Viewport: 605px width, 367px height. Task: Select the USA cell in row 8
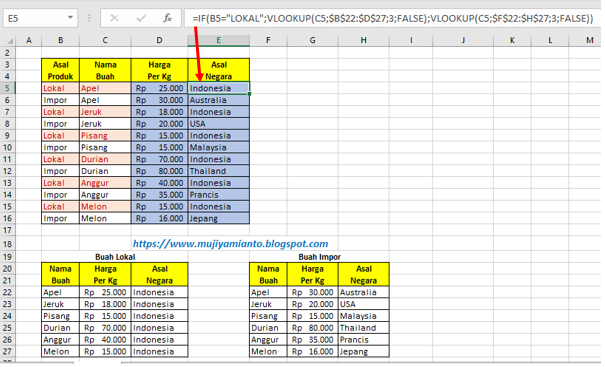pyautogui.click(x=218, y=124)
